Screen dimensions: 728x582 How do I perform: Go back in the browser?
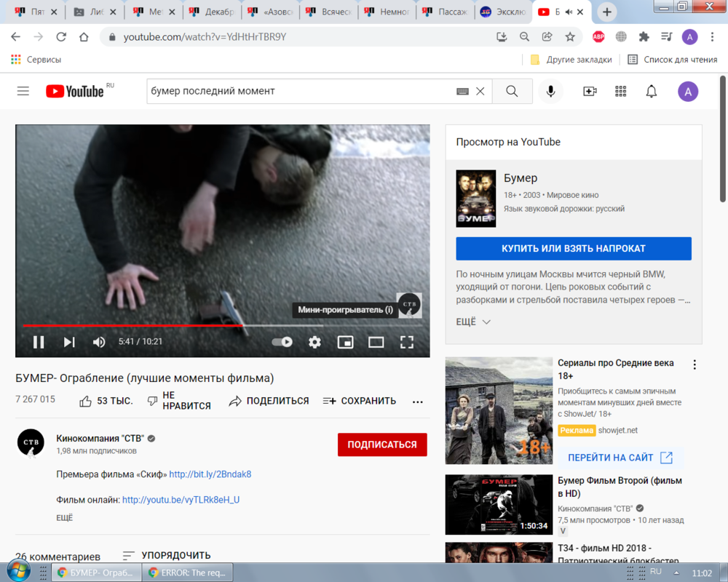[x=16, y=37]
